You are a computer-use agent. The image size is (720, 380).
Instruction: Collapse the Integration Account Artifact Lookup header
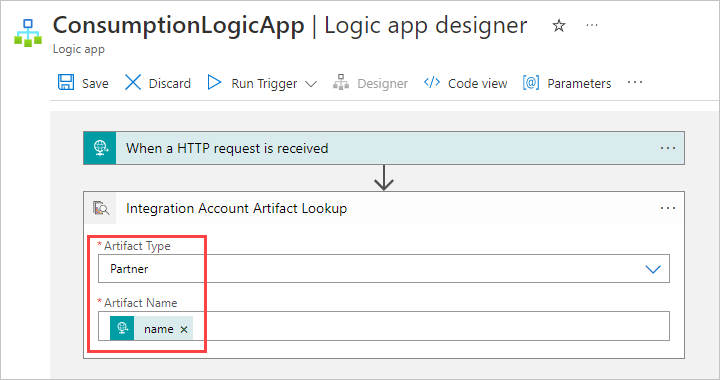pyautogui.click(x=384, y=208)
